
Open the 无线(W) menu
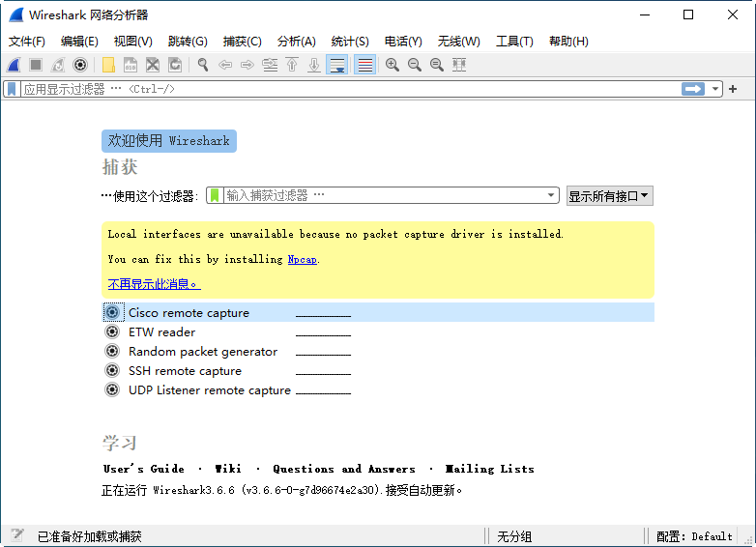(458, 42)
